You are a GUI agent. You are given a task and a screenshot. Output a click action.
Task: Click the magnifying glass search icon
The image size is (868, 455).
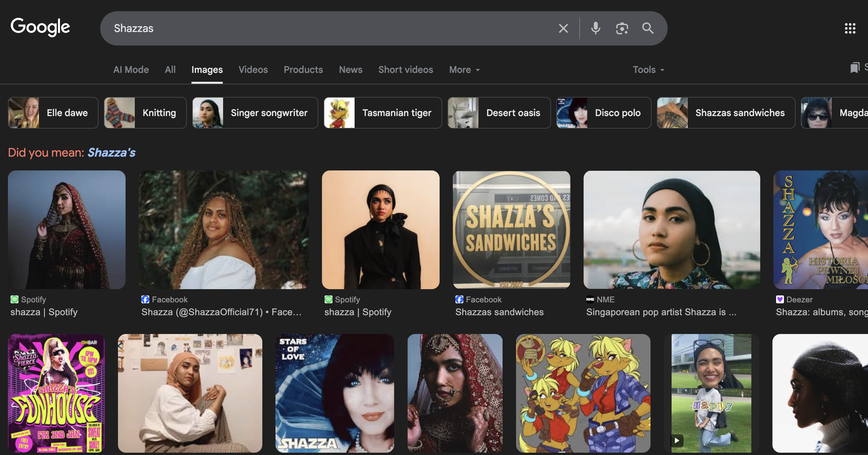(x=648, y=28)
